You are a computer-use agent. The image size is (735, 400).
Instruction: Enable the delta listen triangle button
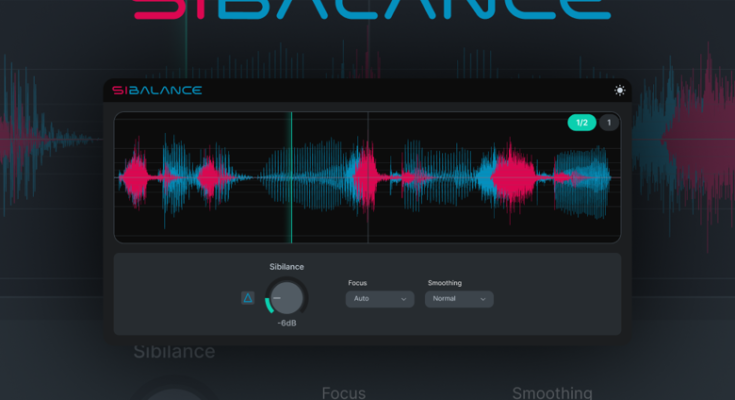248,298
